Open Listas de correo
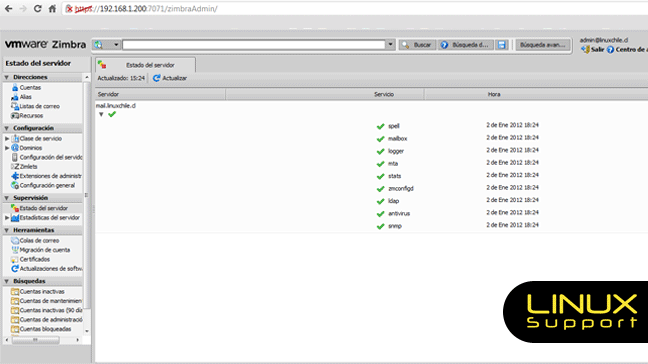 point(39,106)
